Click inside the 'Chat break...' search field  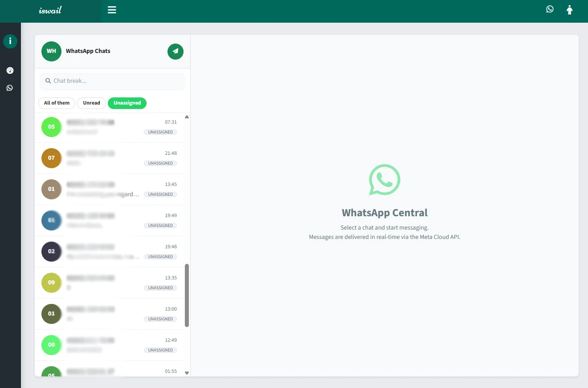[111, 81]
